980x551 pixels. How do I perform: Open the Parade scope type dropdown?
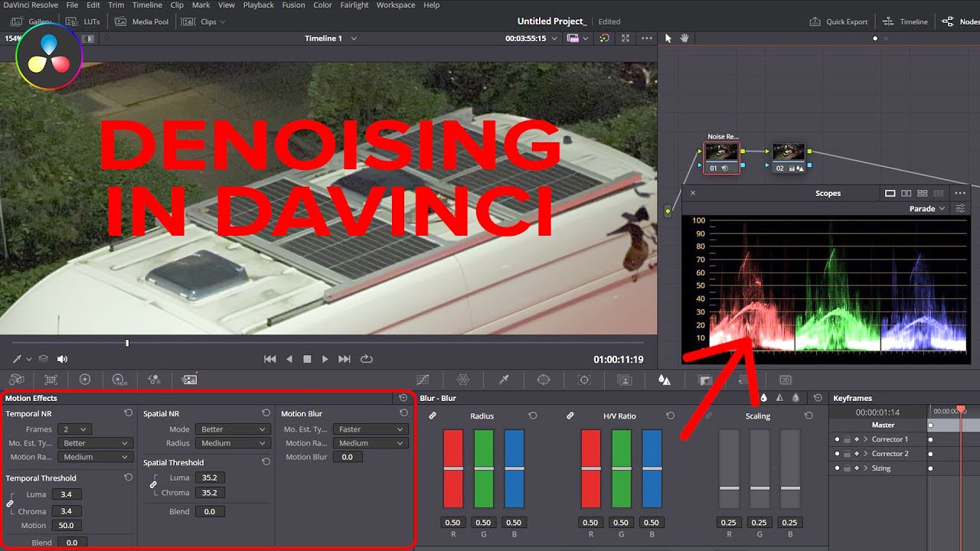(926, 208)
